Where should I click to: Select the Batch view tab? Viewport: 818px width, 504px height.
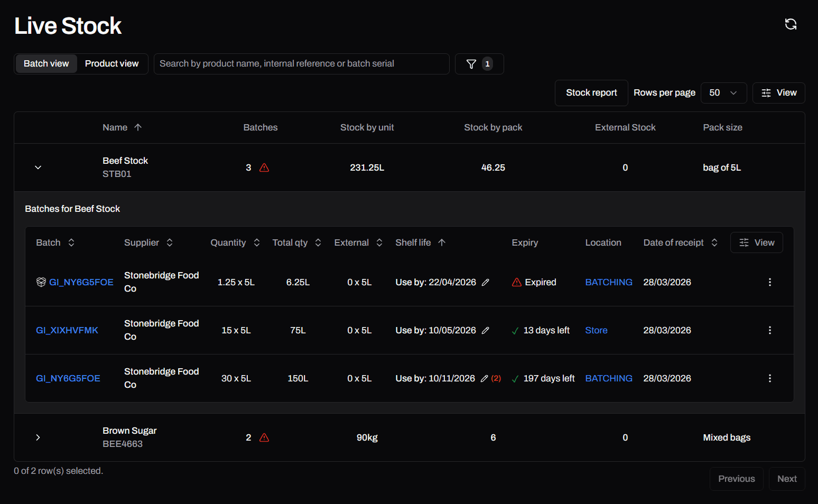(46, 63)
